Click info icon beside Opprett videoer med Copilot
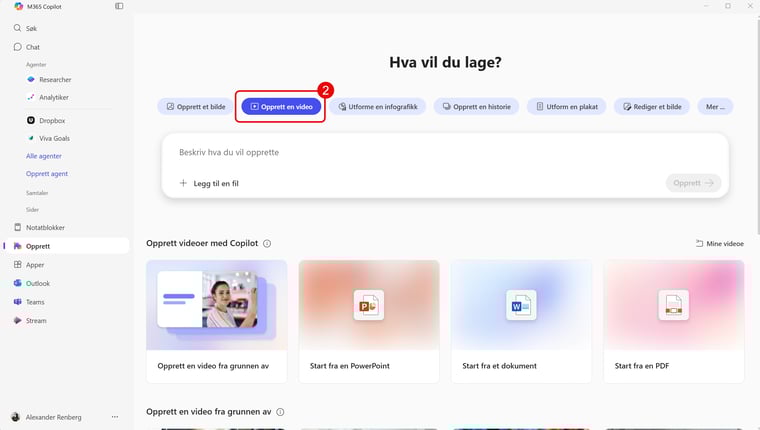This screenshot has width=760, height=430. click(x=267, y=243)
